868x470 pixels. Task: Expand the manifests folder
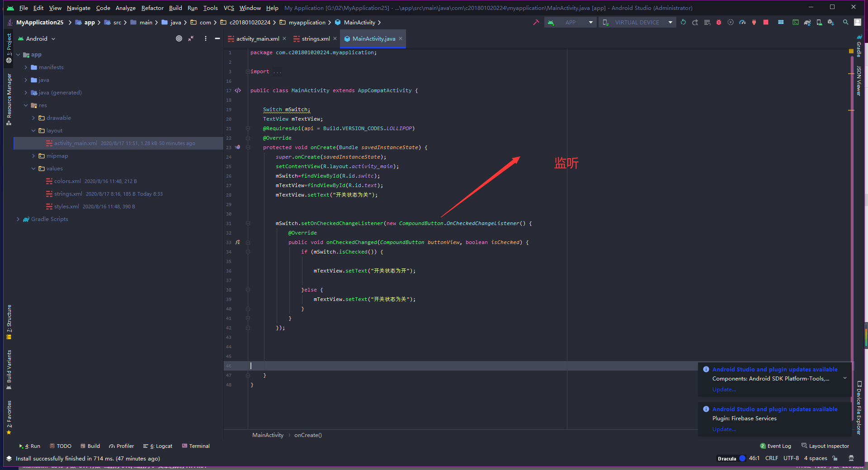(26, 67)
